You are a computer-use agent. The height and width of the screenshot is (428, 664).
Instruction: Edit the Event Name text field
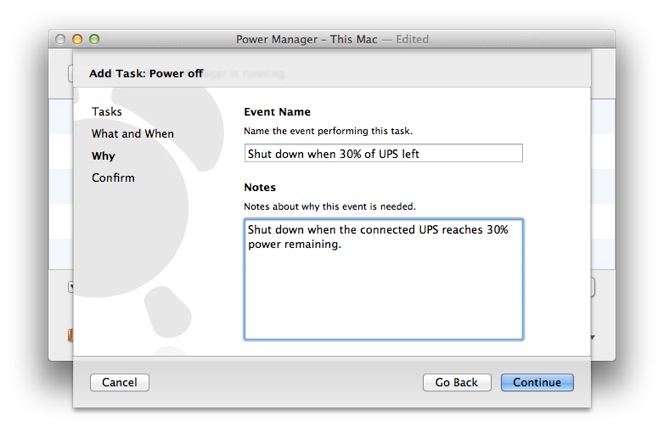pos(383,153)
